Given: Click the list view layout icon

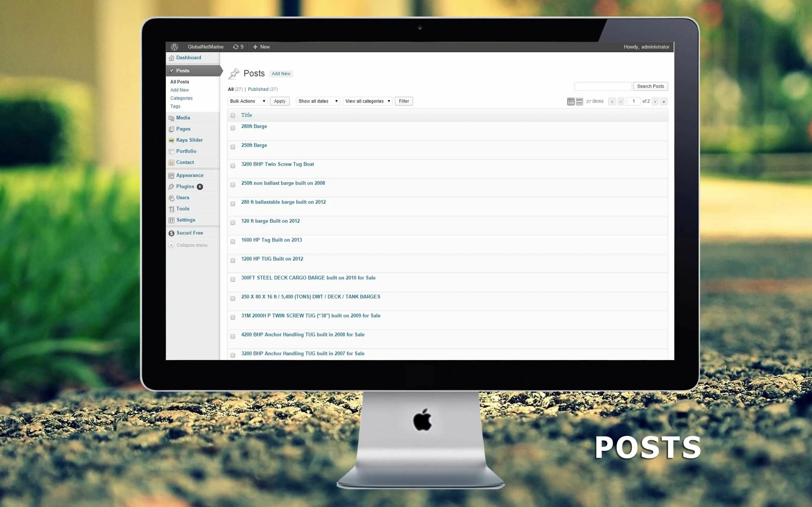Looking at the screenshot, I should point(571,100).
